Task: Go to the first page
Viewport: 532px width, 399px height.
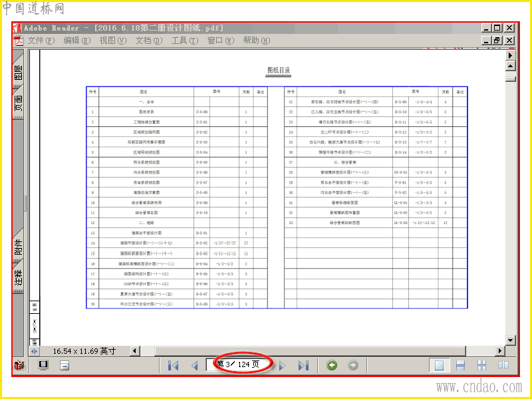Action: (174, 365)
